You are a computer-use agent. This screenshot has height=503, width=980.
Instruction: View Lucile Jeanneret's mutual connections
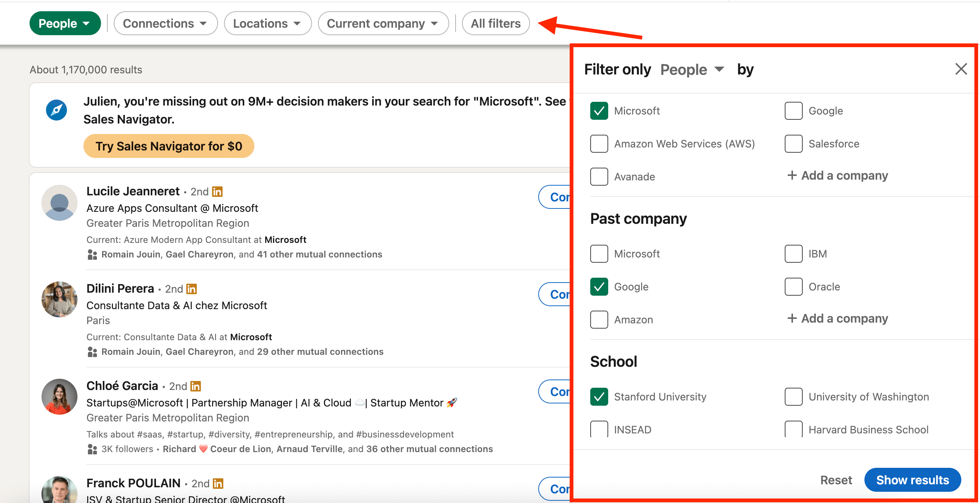pos(242,254)
